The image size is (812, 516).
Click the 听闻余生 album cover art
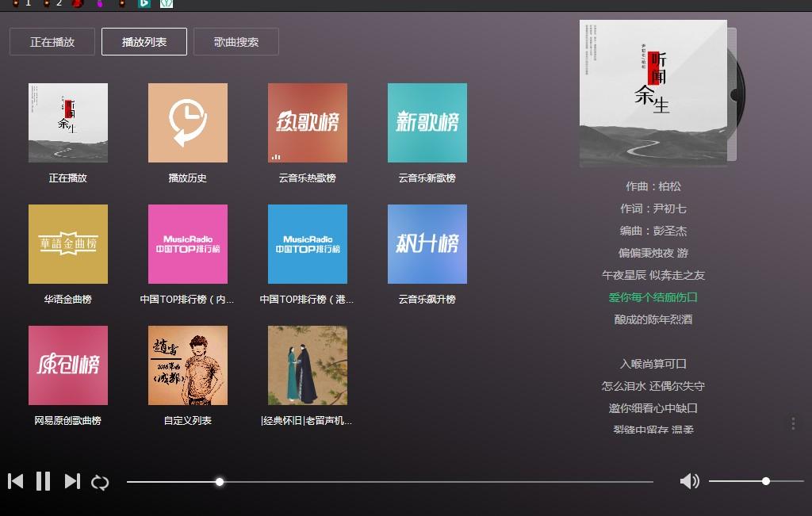[x=653, y=93]
